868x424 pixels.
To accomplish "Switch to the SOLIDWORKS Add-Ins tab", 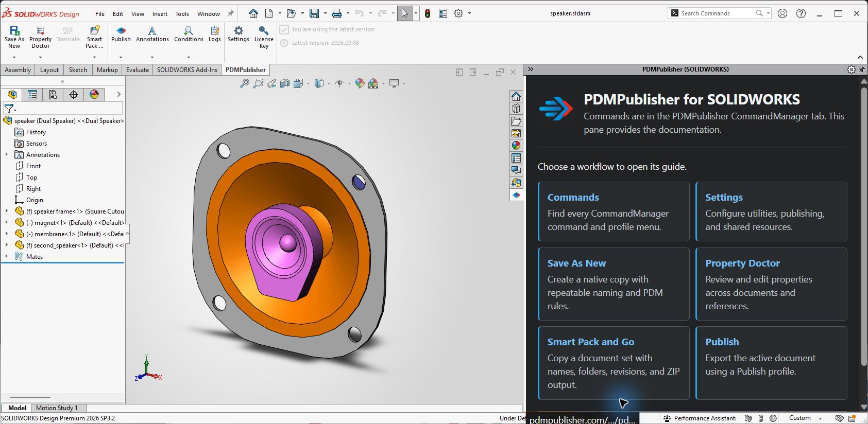I will (x=187, y=70).
